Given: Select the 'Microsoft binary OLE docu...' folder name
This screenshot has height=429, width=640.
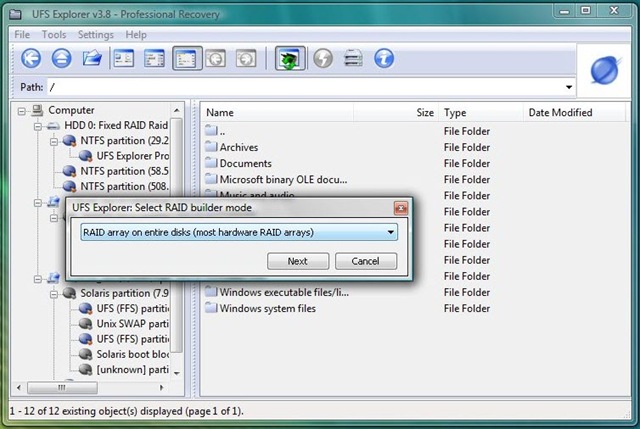Looking at the screenshot, I should pyautogui.click(x=284, y=179).
